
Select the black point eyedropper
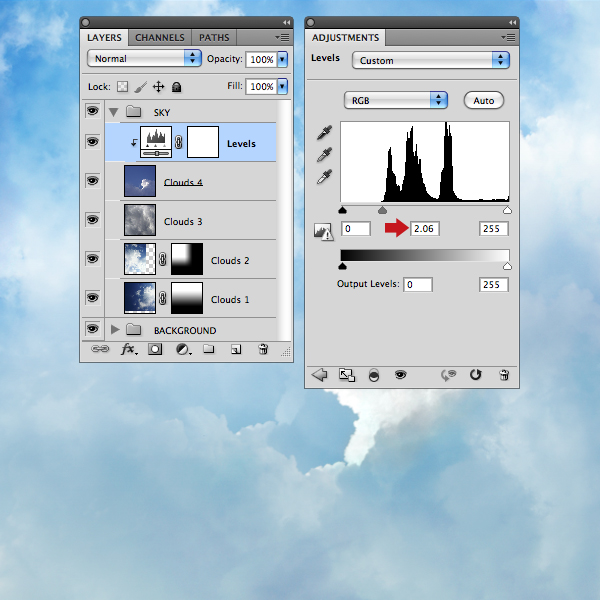pos(324,132)
